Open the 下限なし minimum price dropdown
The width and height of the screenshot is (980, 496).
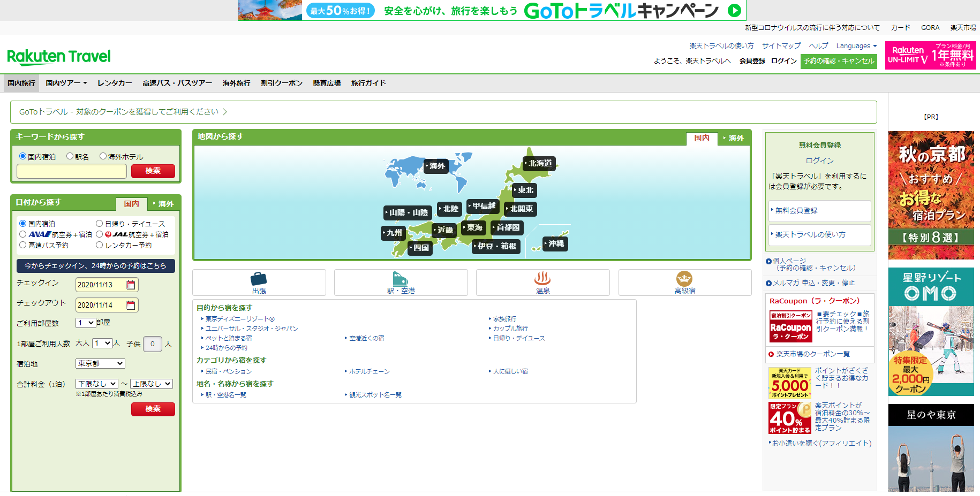point(97,384)
